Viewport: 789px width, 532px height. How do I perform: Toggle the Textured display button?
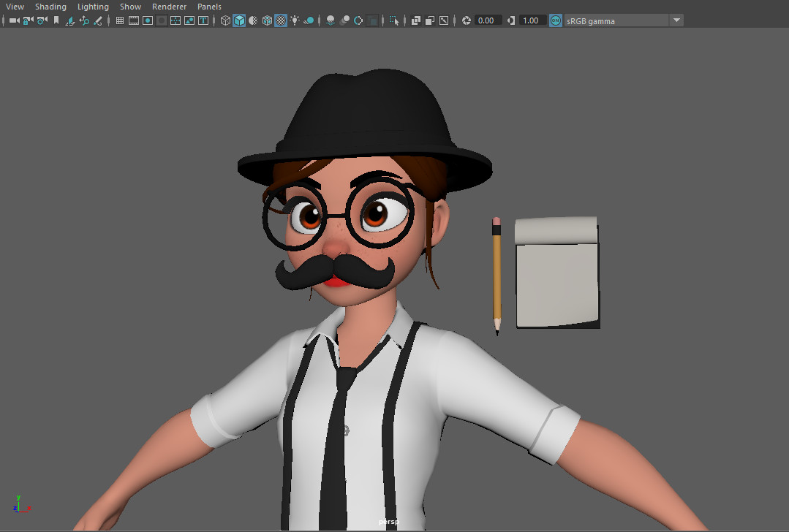tap(281, 20)
